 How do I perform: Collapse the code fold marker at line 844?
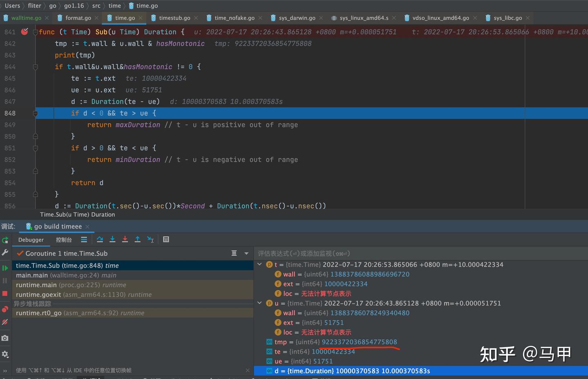tap(36, 67)
